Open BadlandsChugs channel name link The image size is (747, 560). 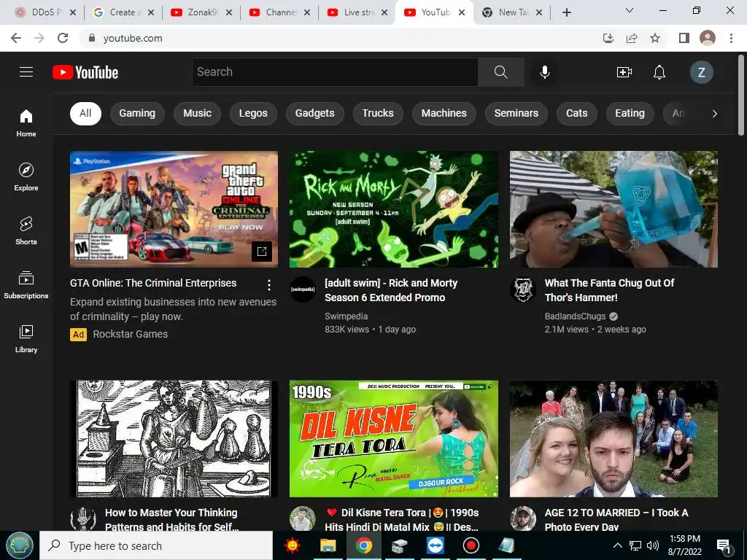pyautogui.click(x=575, y=316)
